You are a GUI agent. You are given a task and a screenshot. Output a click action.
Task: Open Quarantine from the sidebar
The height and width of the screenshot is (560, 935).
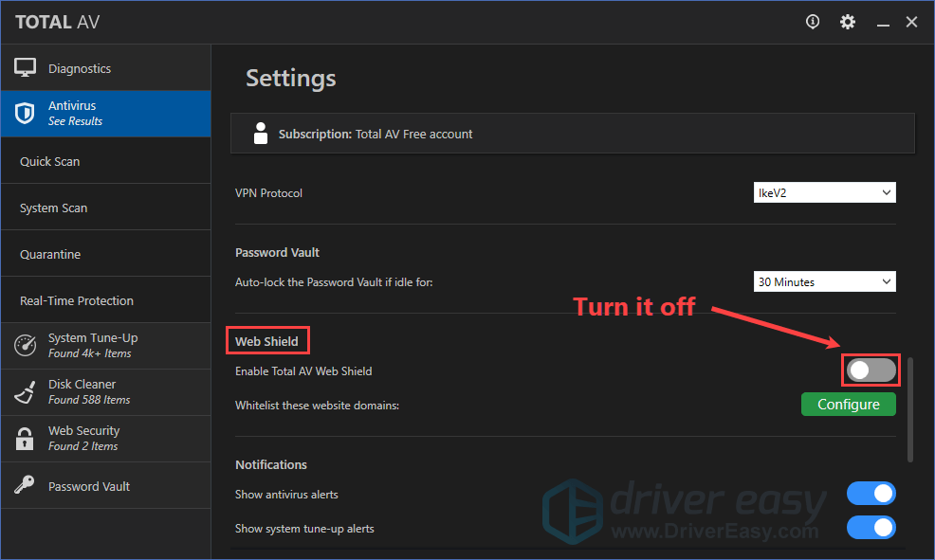[x=50, y=254]
